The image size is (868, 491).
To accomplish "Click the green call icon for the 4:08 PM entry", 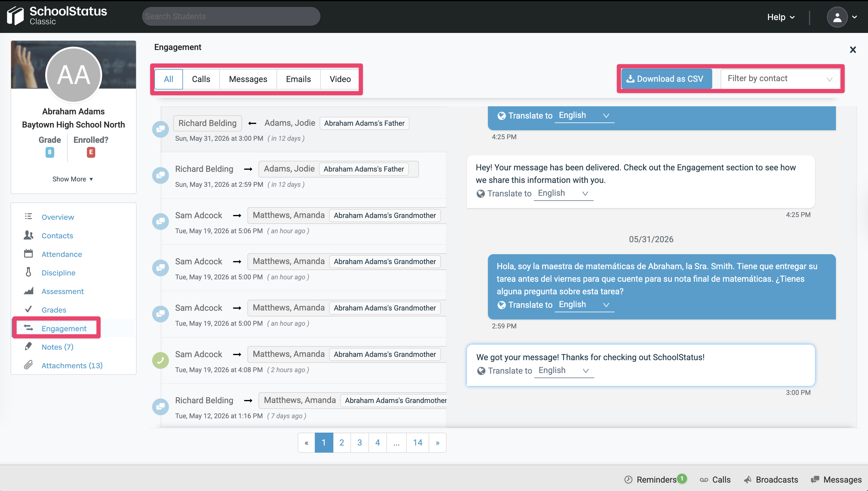I will pyautogui.click(x=161, y=360).
